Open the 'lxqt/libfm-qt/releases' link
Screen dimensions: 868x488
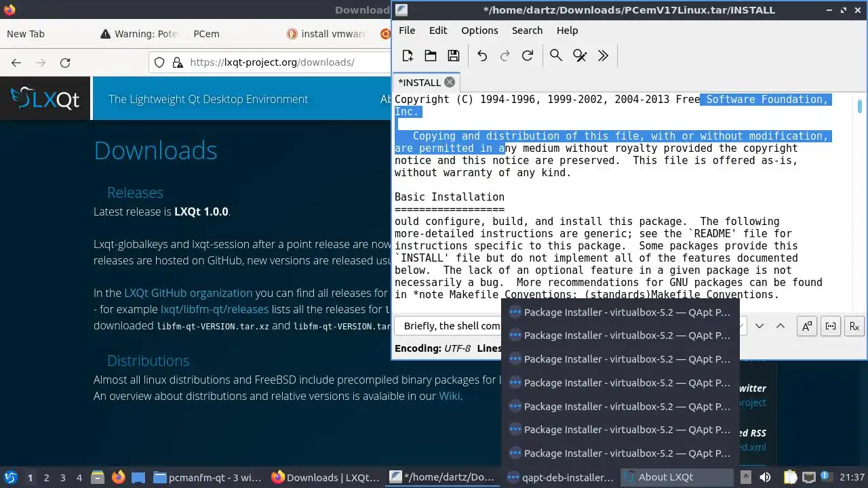click(214, 309)
